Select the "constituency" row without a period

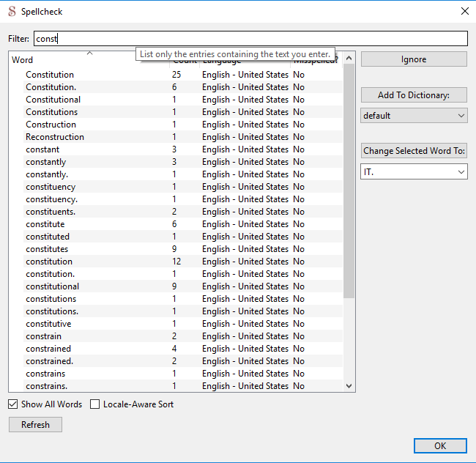coord(51,187)
